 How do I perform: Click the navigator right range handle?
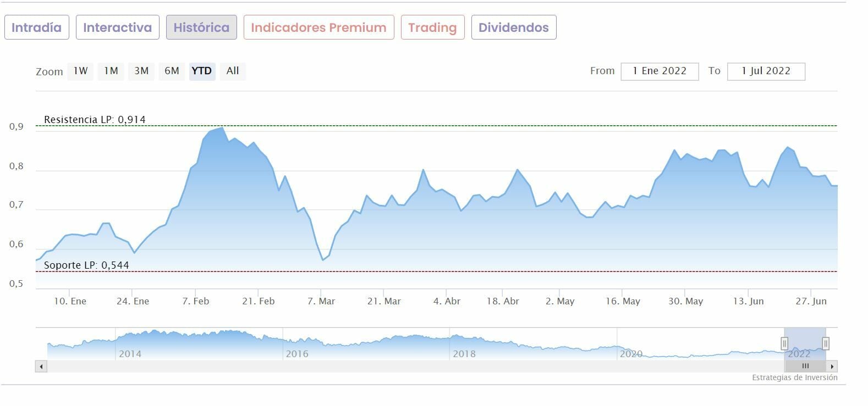coord(826,343)
